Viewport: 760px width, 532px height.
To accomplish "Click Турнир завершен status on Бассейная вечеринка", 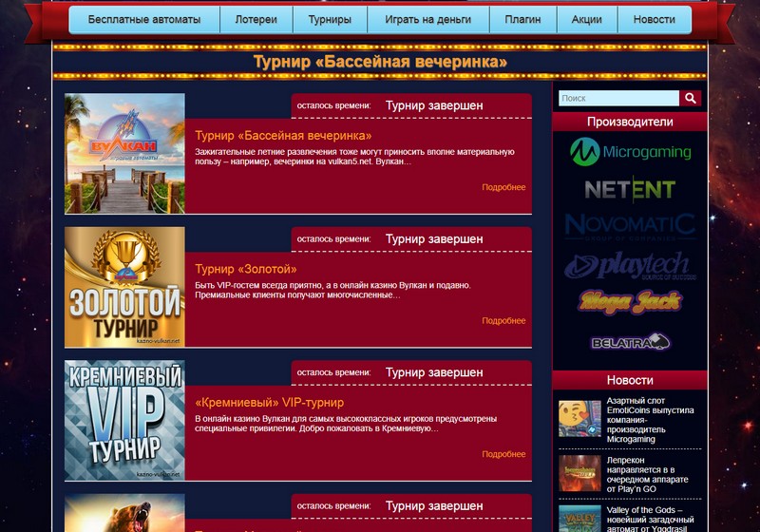I will click(x=434, y=105).
